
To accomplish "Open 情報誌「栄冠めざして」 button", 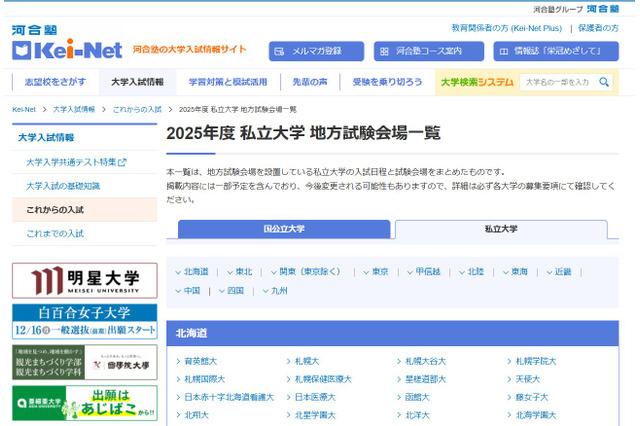I will (x=556, y=51).
